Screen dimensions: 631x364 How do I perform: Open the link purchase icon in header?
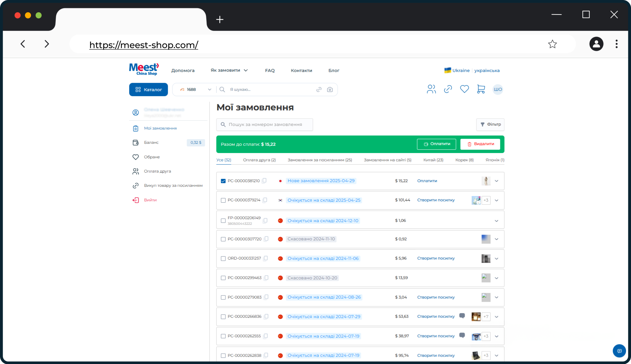(x=448, y=89)
